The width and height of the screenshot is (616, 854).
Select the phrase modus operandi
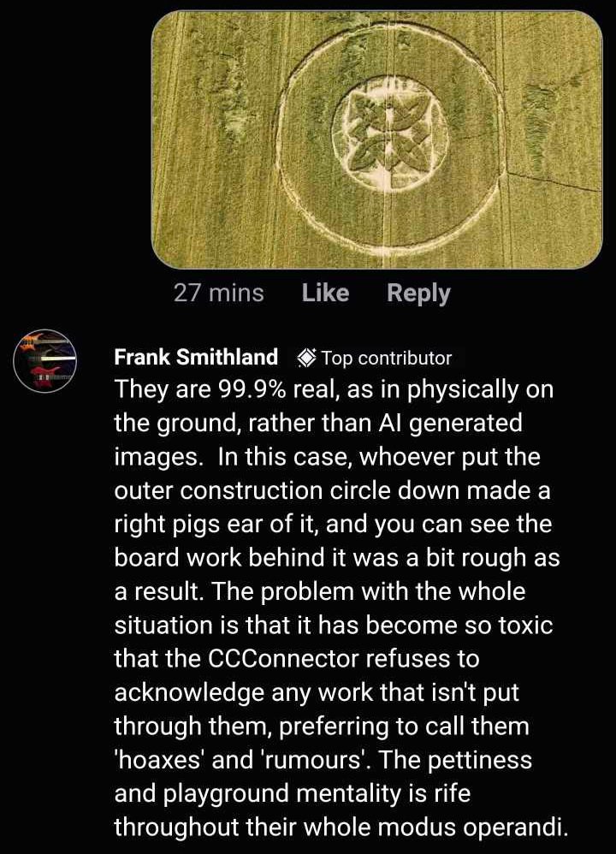coord(472,827)
